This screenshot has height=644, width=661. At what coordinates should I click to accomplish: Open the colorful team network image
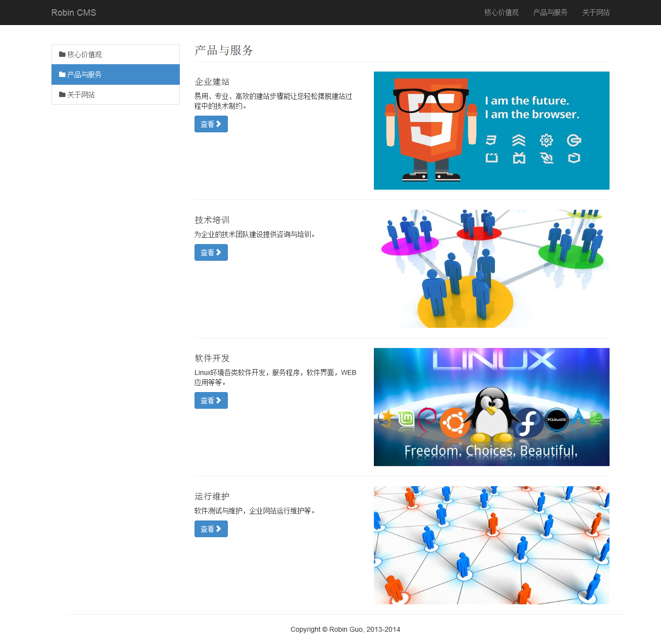[491, 269]
